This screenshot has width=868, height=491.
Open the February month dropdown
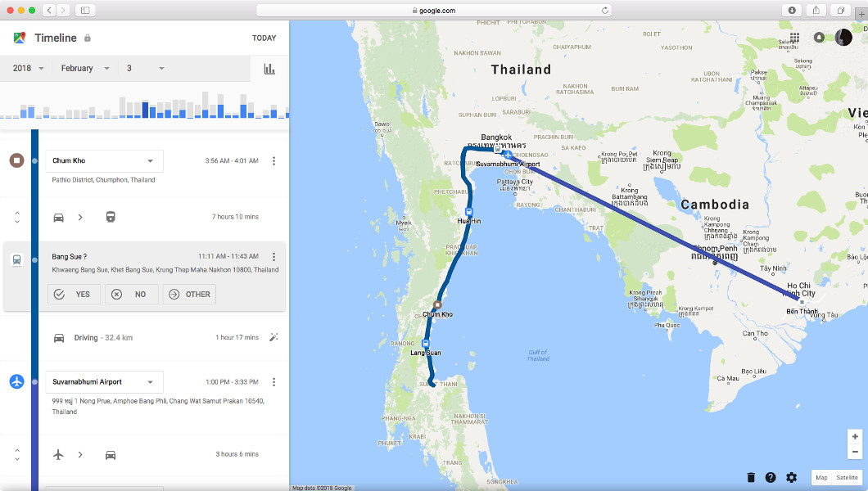pos(85,69)
